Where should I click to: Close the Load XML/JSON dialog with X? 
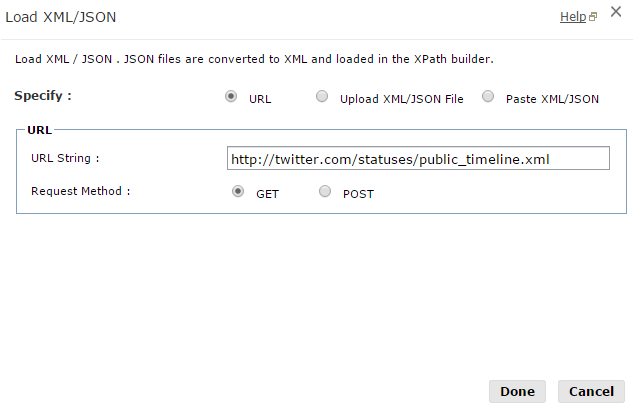click(616, 13)
